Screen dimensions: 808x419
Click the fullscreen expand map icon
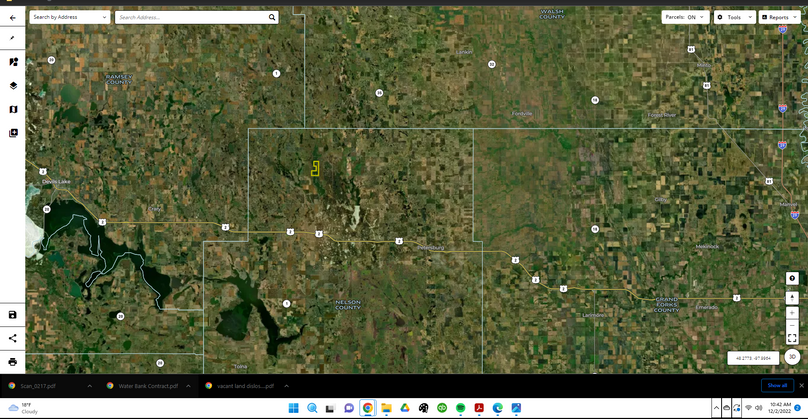pos(792,339)
